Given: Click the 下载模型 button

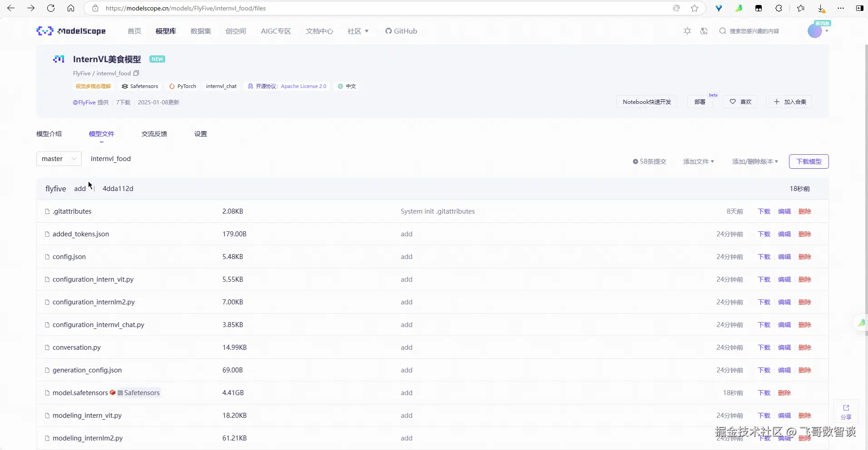Looking at the screenshot, I should click(809, 161).
